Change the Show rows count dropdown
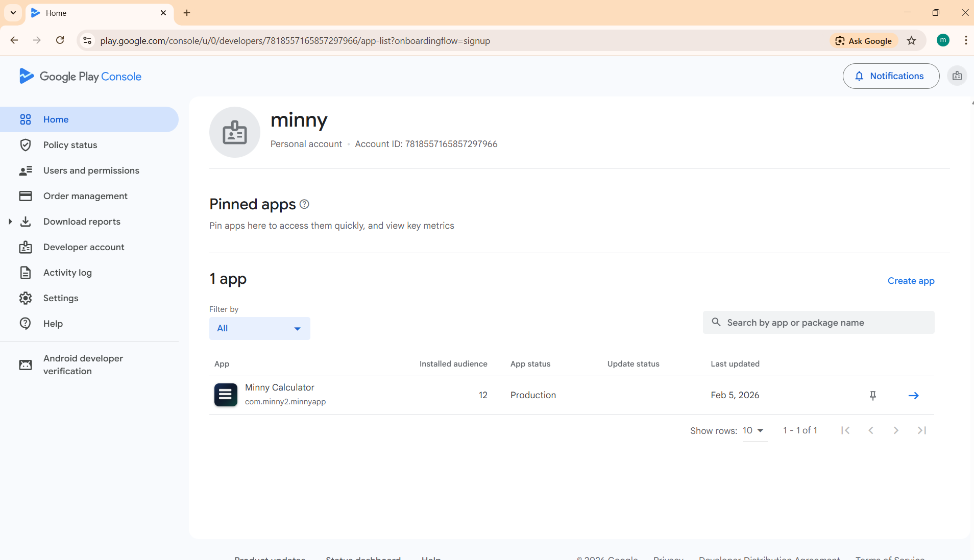This screenshot has height=560, width=974. click(x=753, y=430)
